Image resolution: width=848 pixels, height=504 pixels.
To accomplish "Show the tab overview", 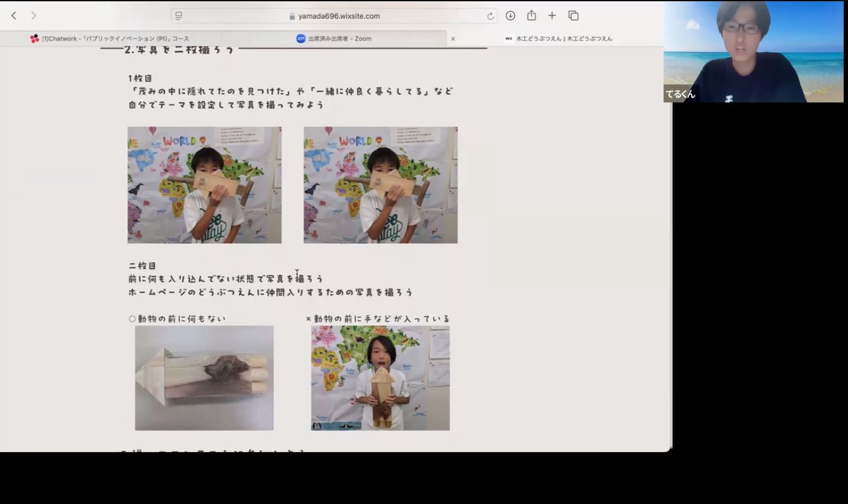I will (x=574, y=16).
